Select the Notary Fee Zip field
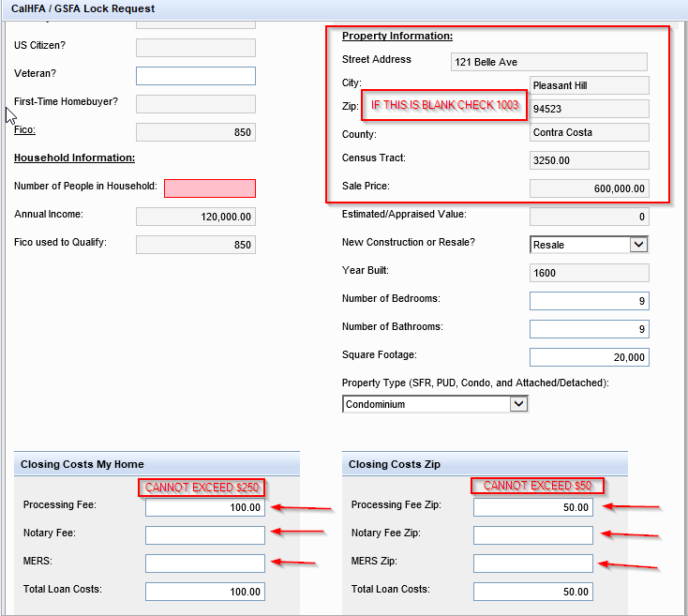The height and width of the screenshot is (616, 688). point(533,535)
